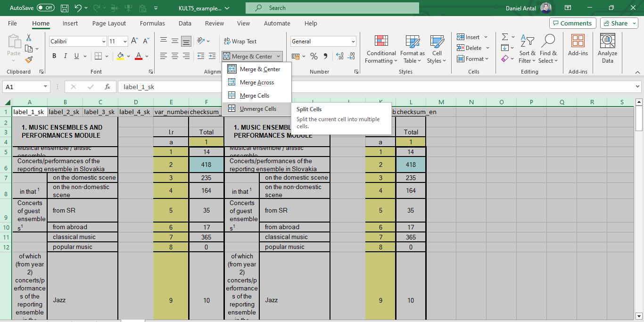Toggle Wrap Text for the cell
This screenshot has width=644, height=322.
(240, 41)
